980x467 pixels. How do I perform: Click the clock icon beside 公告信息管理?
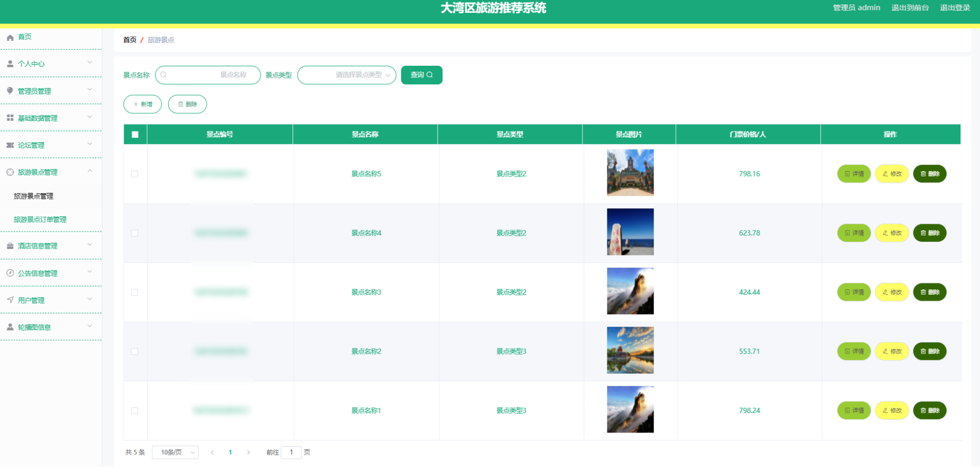pos(10,273)
